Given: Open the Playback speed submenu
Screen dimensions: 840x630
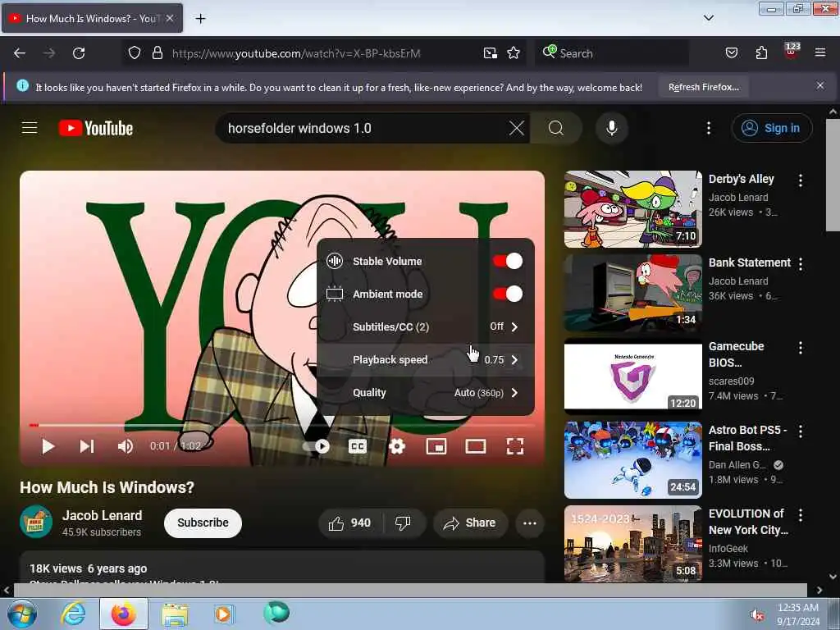Looking at the screenshot, I should click(x=426, y=359).
